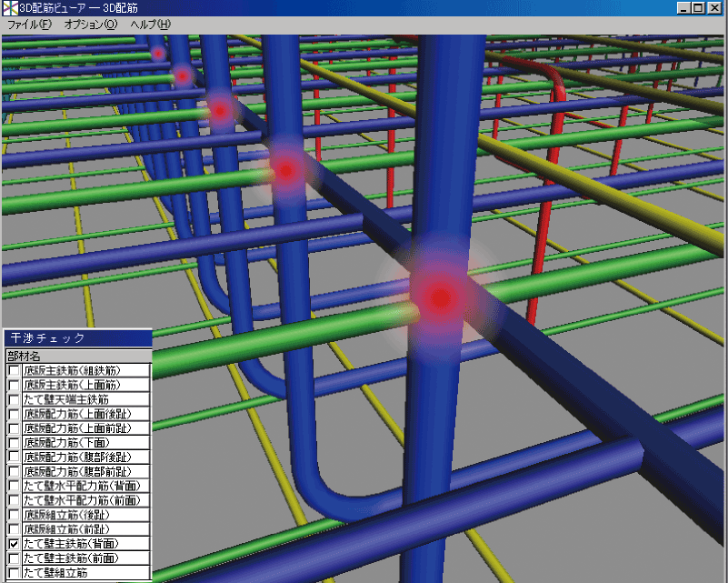The height and width of the screenshot is (583, 728).
Task: Open the オプション(O) menu
Action: click(90, 24)
